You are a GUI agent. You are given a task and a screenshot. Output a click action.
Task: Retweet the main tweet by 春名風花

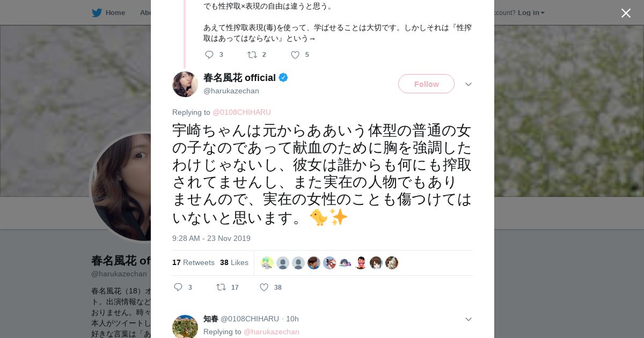point(221,288)
